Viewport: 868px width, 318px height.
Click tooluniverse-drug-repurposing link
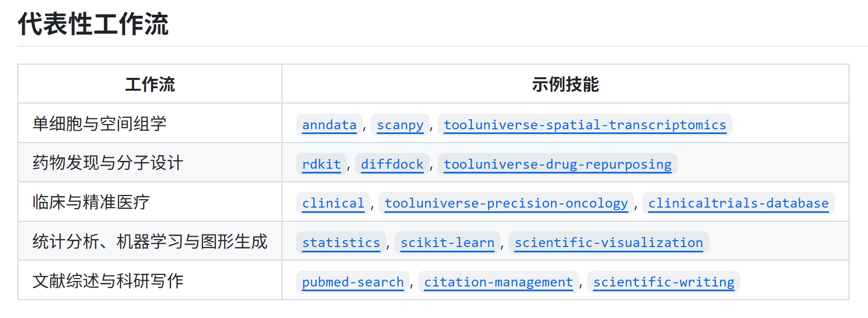tap(557, 165)
